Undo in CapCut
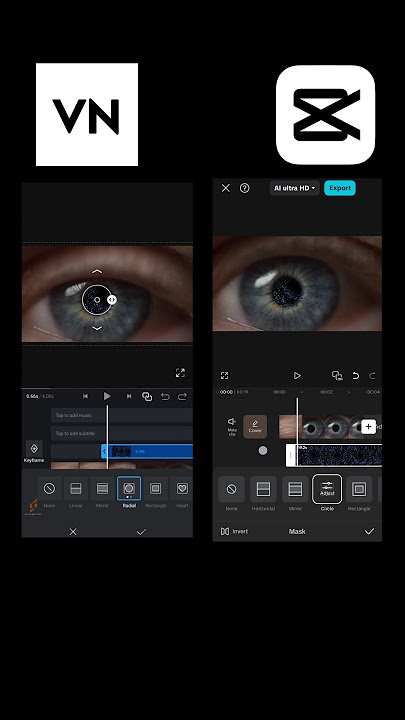 click(355, 376)
